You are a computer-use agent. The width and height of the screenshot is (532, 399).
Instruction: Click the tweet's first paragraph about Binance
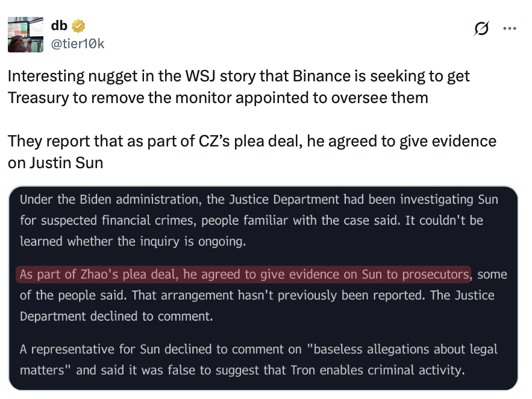(x=238, y=87)
